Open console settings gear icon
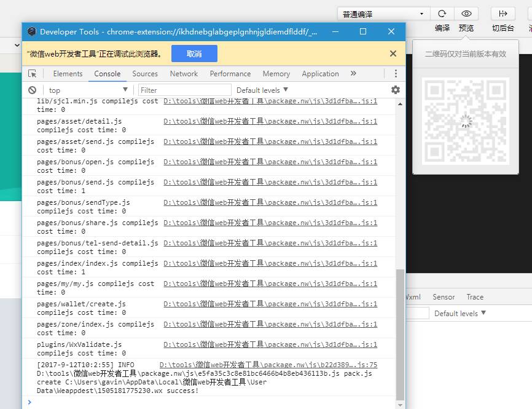 pos(395,90)
